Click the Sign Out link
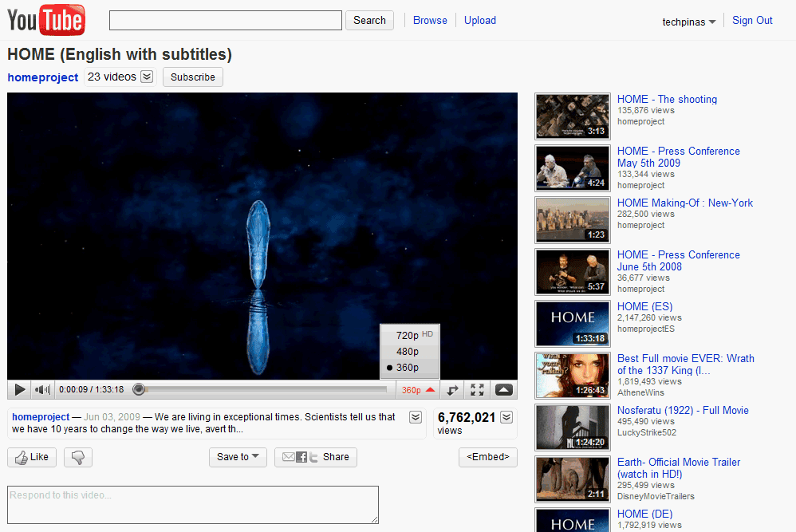Viewport: 796px width, 532px height. coord(752,20)
